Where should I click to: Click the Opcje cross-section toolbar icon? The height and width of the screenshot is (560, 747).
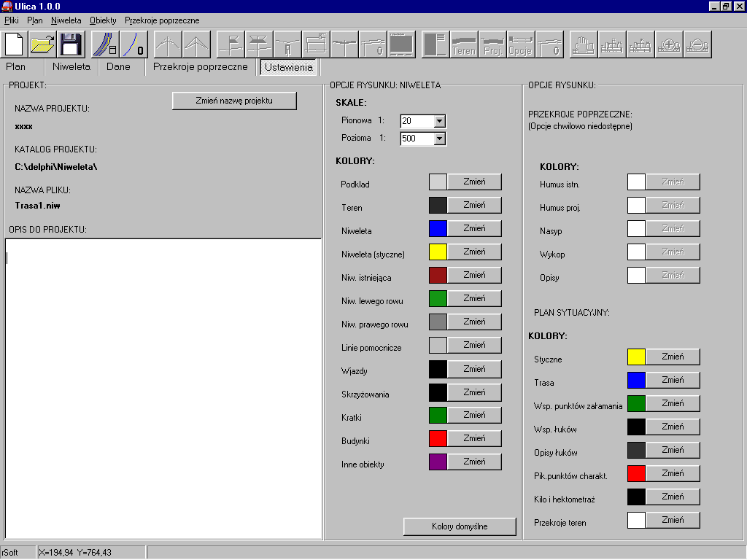[520, 44]
